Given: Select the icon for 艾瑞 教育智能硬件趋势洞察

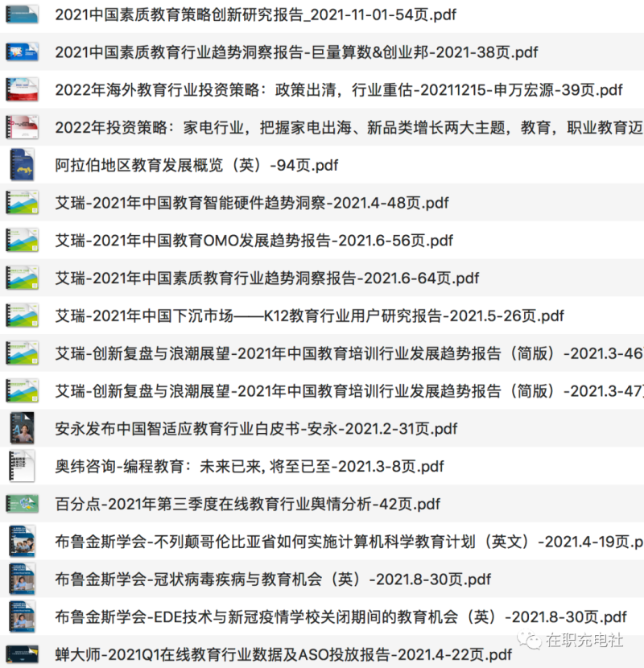Looking at the screenshot, I should point(22,202).
